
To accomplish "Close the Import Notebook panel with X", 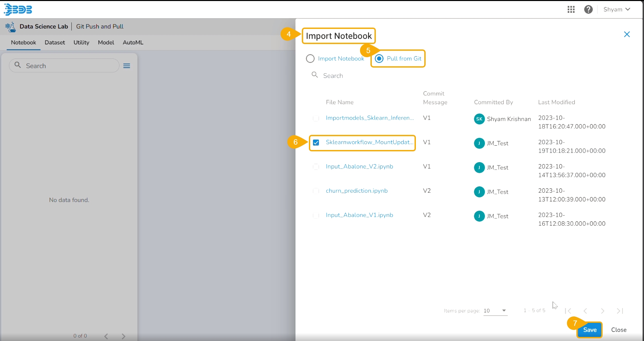I will pyautogui.click(x=627, y=34).
